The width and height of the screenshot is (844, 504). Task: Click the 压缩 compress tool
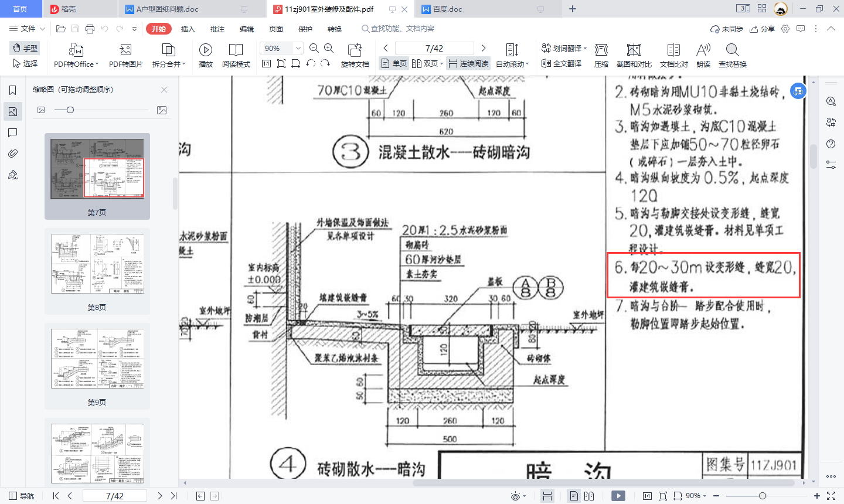[x=601, y=56]
